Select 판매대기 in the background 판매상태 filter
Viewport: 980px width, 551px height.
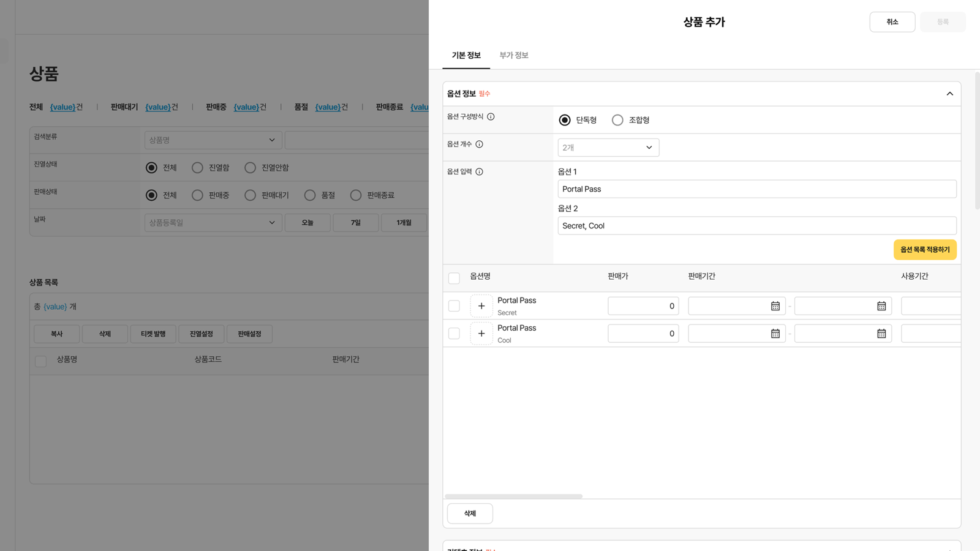click(x=250, y=195)
